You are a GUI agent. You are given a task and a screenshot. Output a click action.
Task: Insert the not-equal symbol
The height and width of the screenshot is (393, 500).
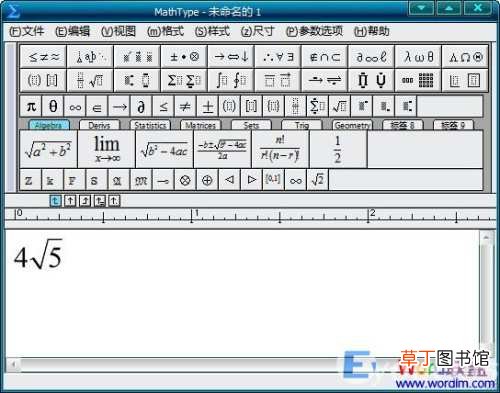[x=185, y=107]
